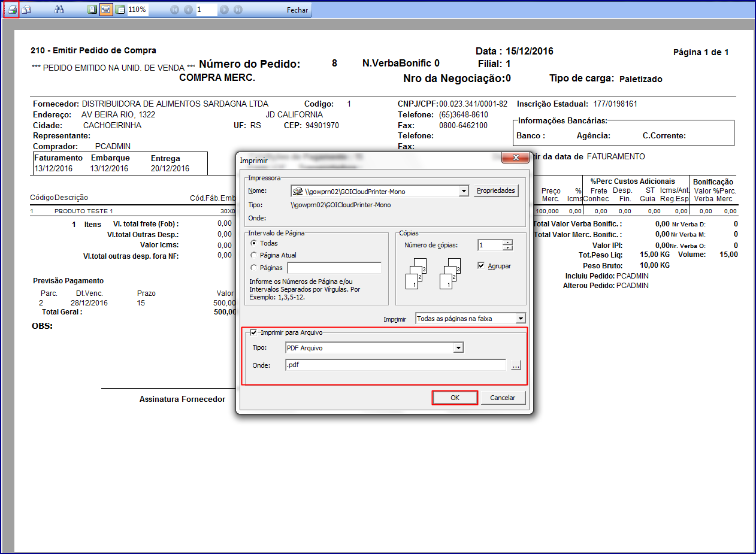This screenshot has width=756, height=554.
Task: Go to previous page of preview
Action: pos(189,10)
